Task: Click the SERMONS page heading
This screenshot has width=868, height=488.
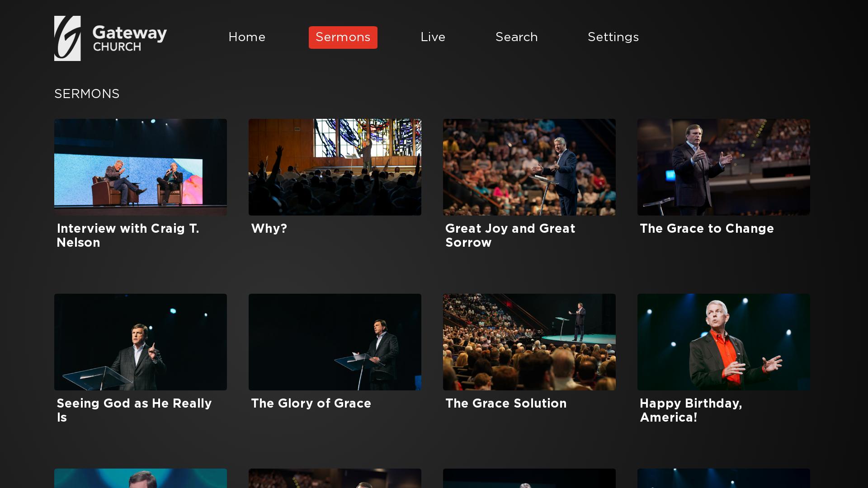Action: pyautogui.click(x=87, y=94)
